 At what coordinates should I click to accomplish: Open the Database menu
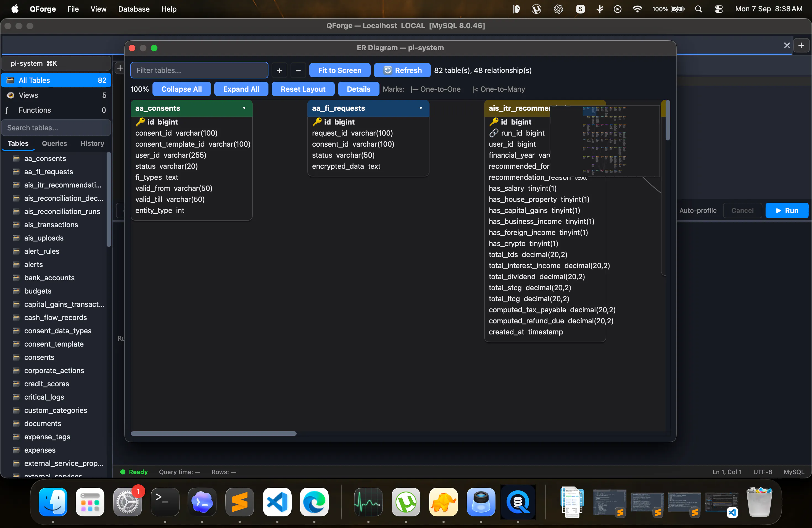[x=134, y=9]
